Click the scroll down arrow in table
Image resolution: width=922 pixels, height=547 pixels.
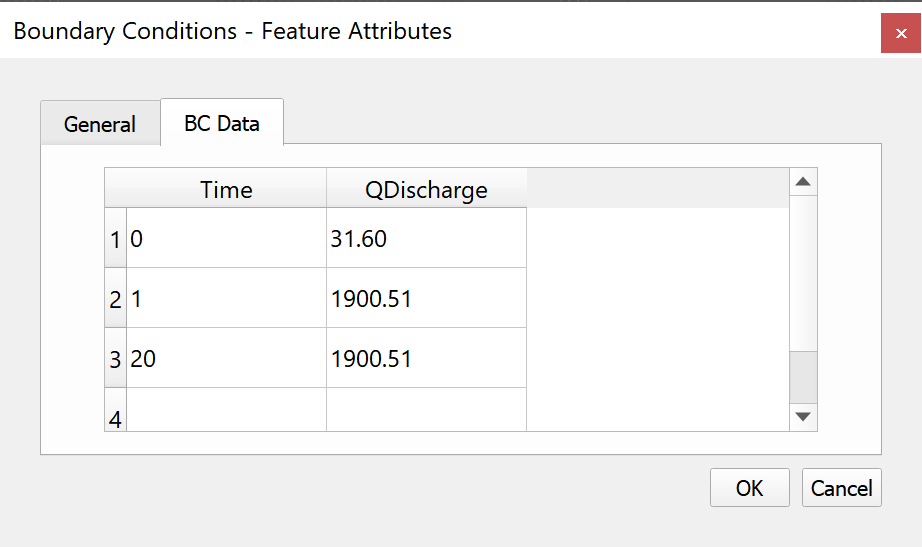tap(803, 416)
